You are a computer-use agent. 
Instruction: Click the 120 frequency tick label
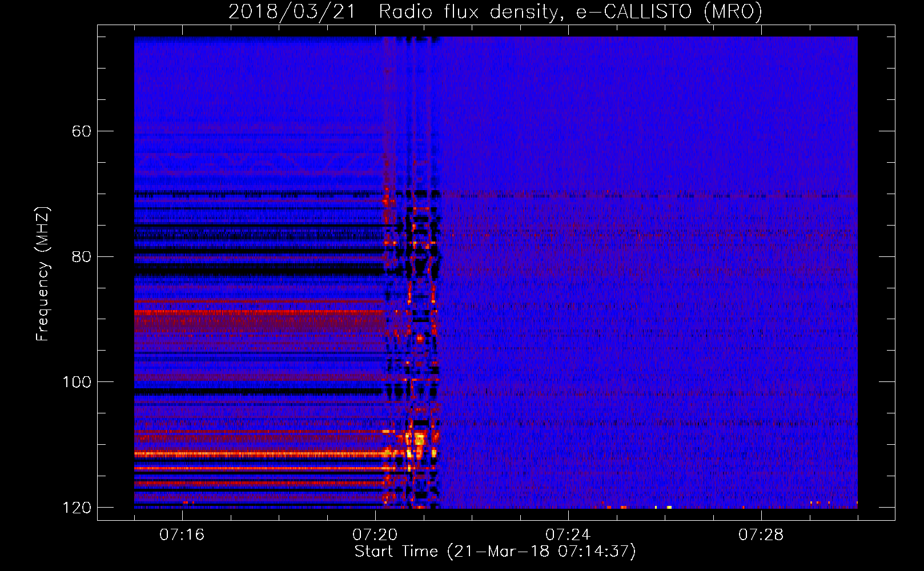(77, 508)
